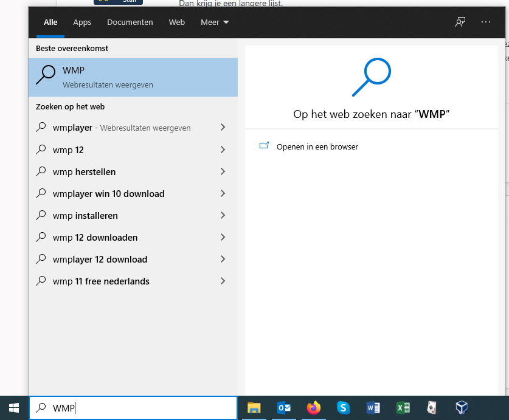Expand the 'wmplayer 12 download' arrow
The image size is (509, 420).
(223, 259)
